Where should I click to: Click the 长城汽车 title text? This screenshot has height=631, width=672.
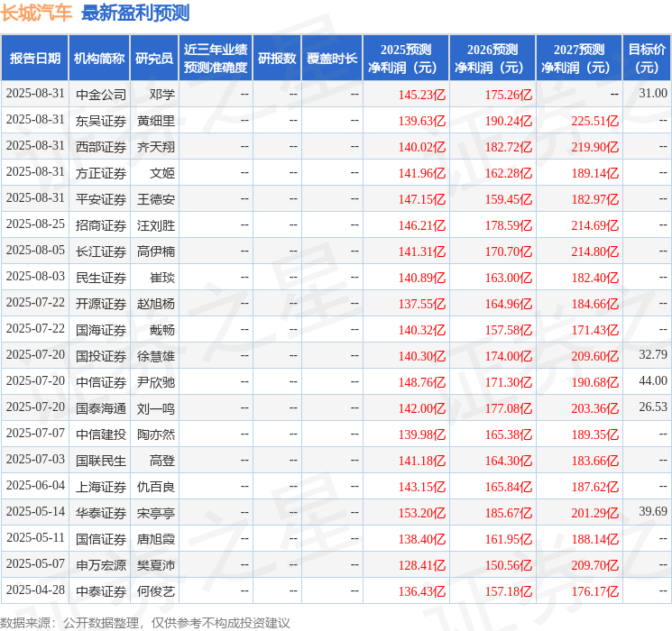(x=36, y=13)
